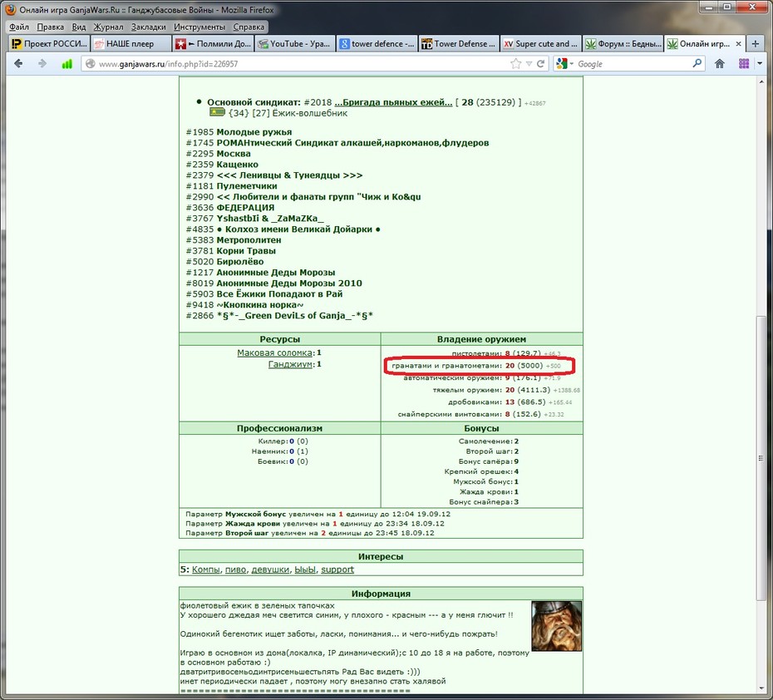This screenshot has width=773, height=700.
Task: Open the Кащенко syndicate link
Action: click(x=237, y=165)
